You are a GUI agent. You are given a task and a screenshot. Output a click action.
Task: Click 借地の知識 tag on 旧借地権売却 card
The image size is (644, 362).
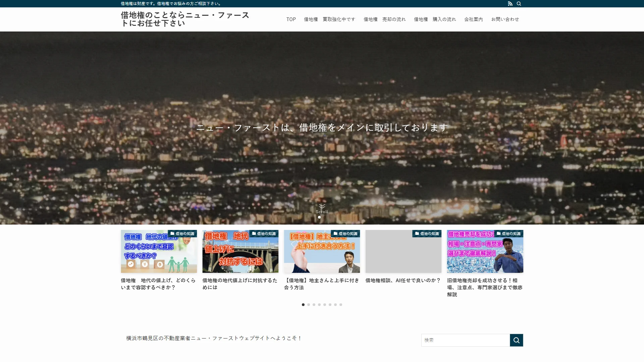[x=508, y=234]
